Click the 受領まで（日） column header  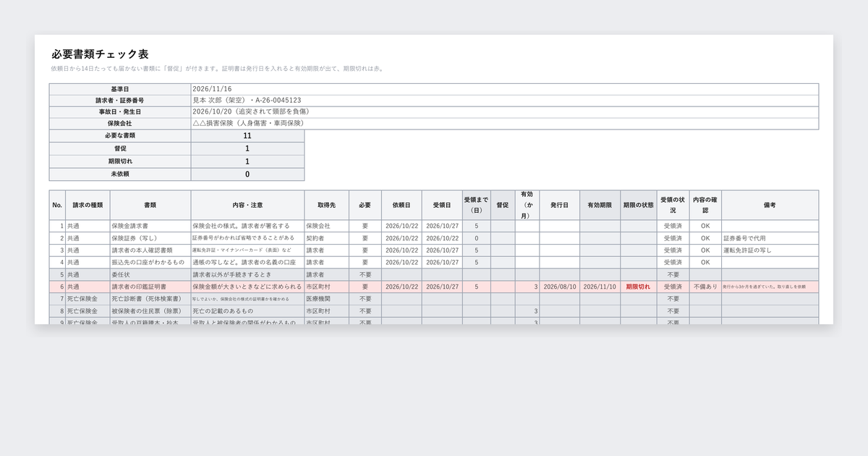click(477, 206)
